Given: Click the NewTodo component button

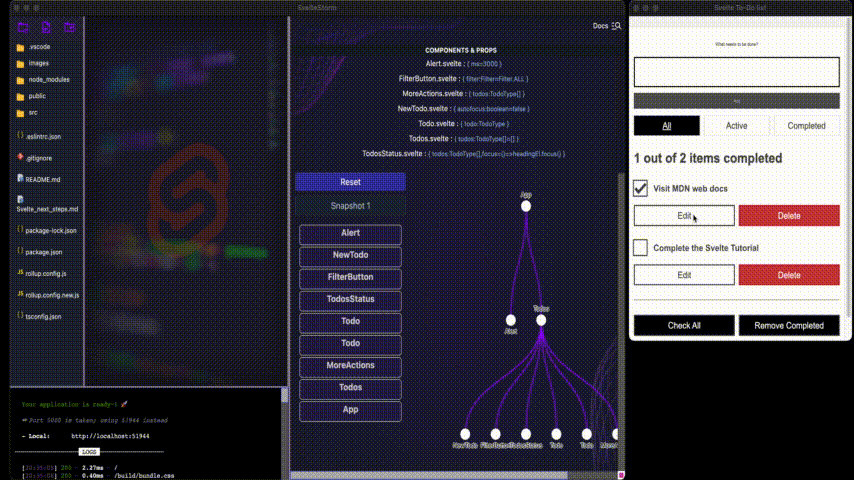Looking at the screenshot, I should (350, 256).
